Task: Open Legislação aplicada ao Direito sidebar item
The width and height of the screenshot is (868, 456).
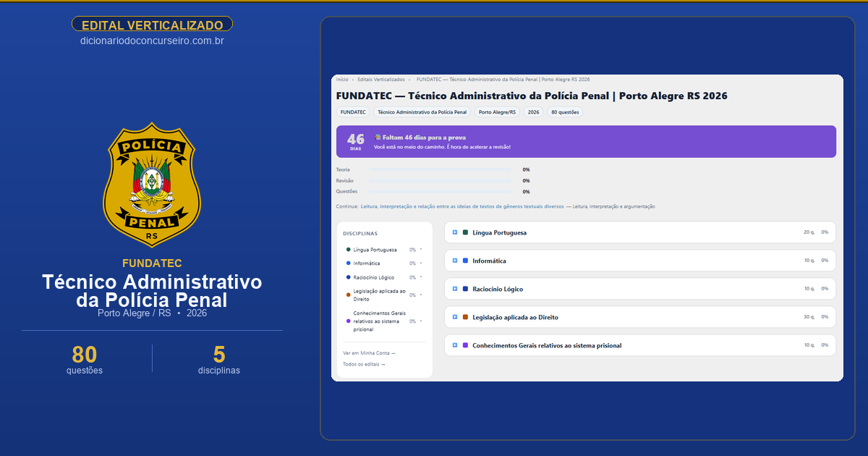Action: coord(379,295)
